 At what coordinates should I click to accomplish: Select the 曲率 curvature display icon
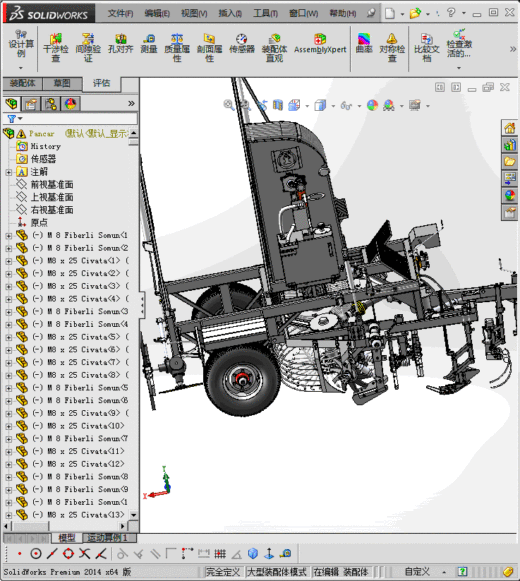click(x=364, y=44)
